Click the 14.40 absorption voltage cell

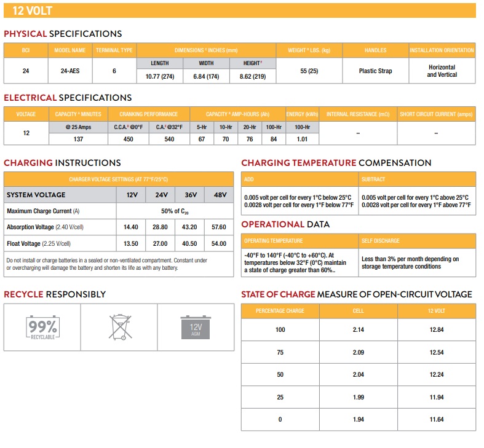(x=131, y=227)
